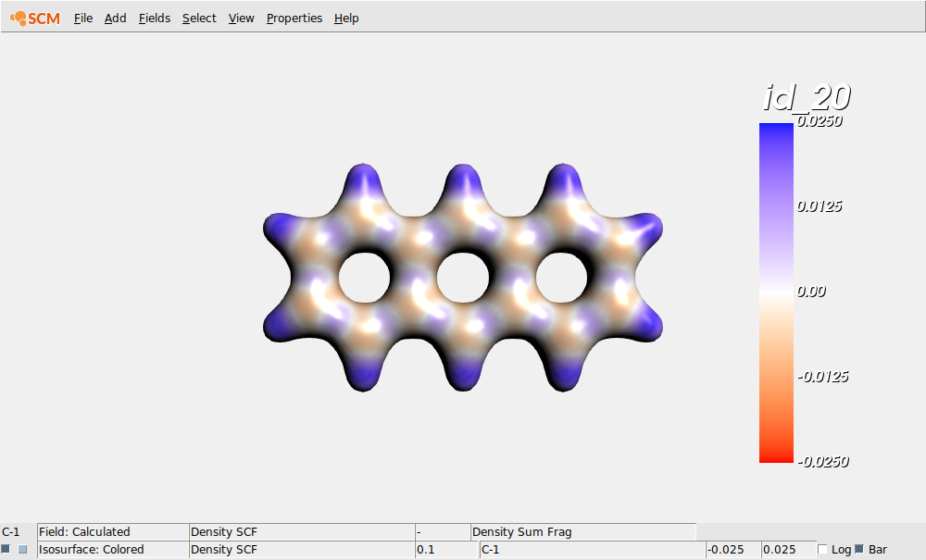Open the Fields menu
This screenshot has height=560, width=926.
point(154,18)
